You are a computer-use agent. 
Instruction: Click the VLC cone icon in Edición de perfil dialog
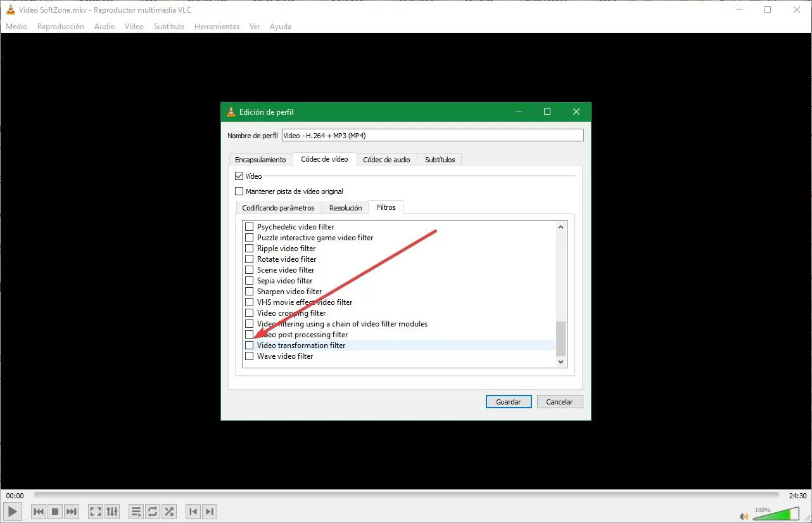231,112
